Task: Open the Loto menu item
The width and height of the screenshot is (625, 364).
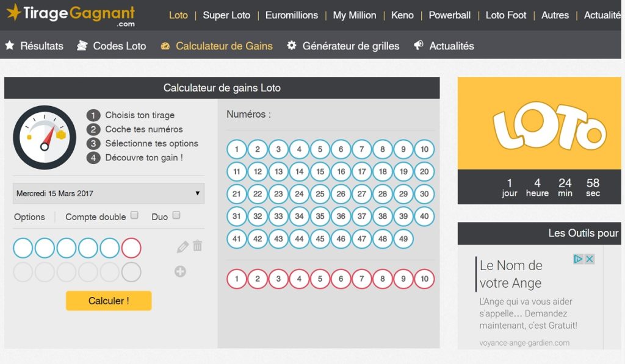Action: point(178,15)
